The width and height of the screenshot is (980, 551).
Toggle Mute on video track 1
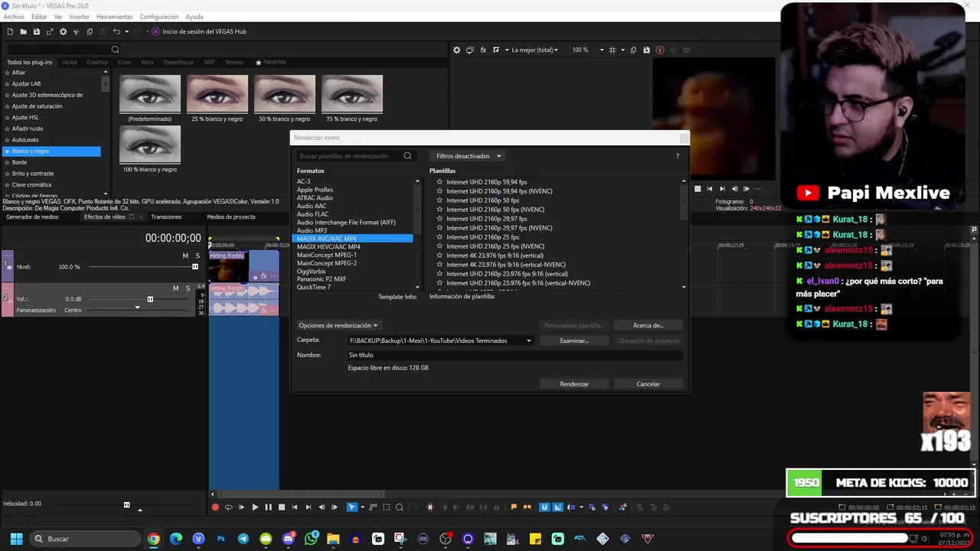pyautogui.click(x=185, y=256)
